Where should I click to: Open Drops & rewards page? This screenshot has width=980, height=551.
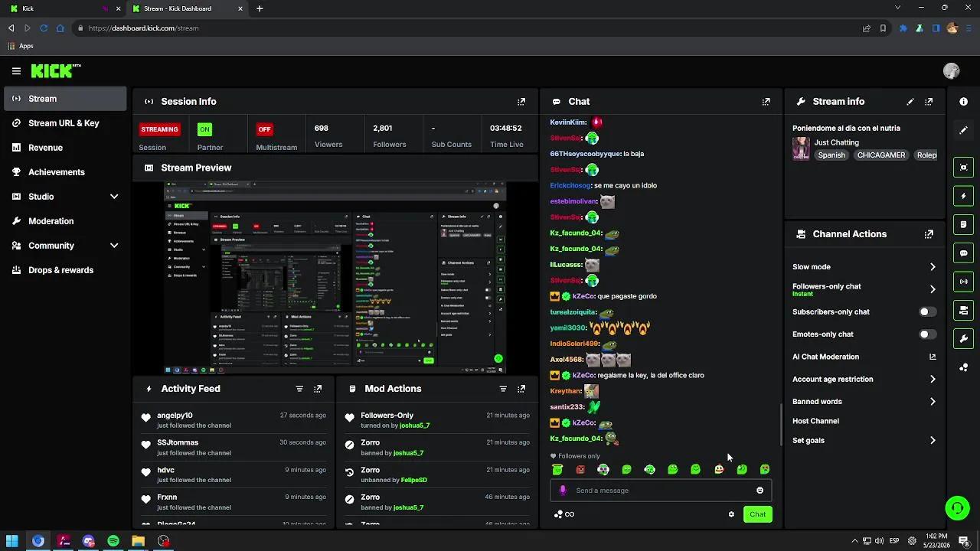click(x=65, y=270)
